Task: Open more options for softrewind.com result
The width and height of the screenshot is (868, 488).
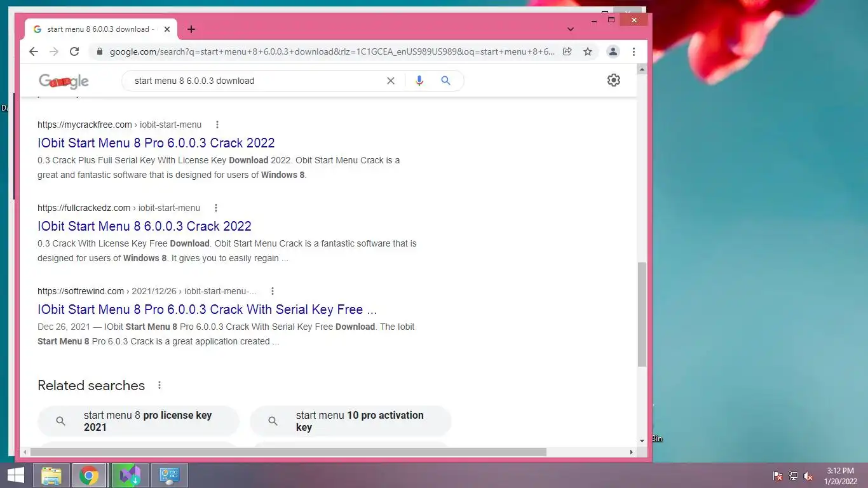Action: point(273,291)
